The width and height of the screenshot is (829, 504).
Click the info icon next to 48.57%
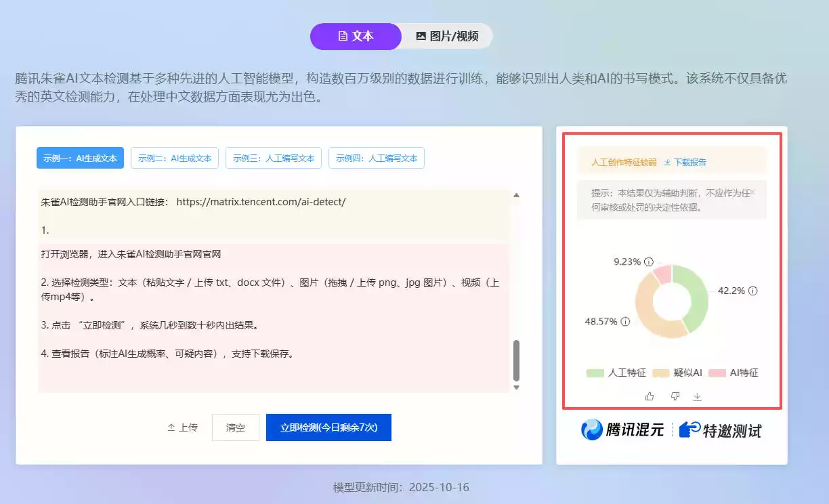625,322
